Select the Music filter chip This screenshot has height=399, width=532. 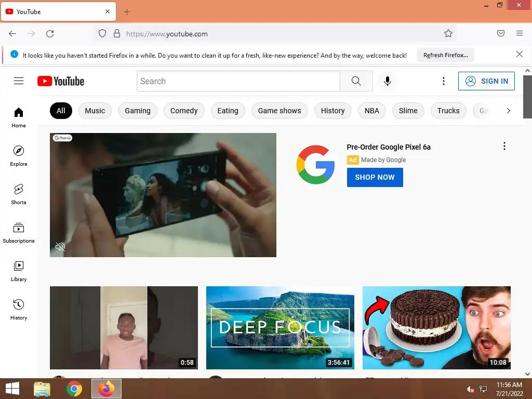95,111
